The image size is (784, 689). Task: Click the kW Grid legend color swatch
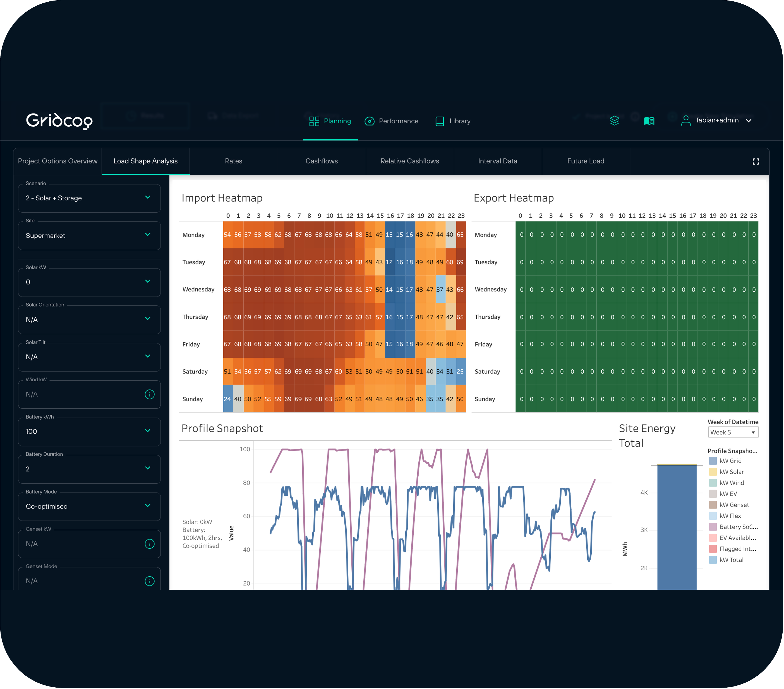[713, 461]
